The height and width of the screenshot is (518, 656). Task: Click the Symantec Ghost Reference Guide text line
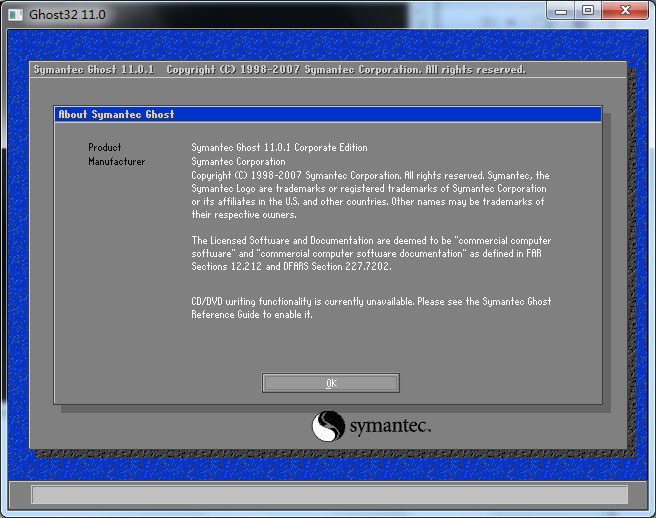point(252,315)
